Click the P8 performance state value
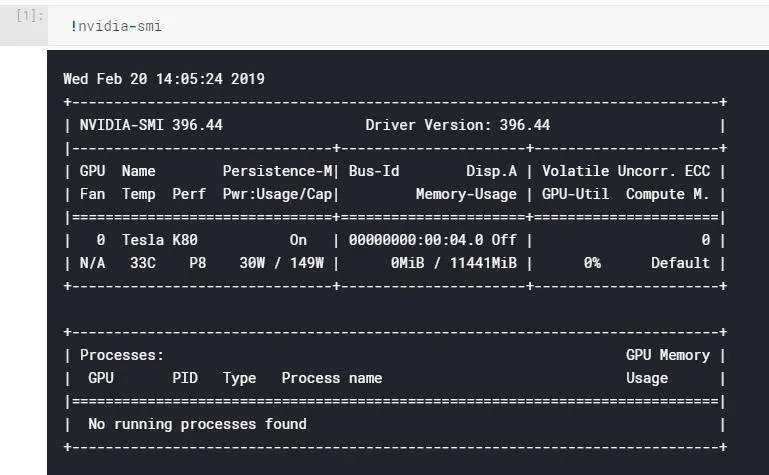Image resolution: width=769 pixels, height=475 pixels. 198,263
